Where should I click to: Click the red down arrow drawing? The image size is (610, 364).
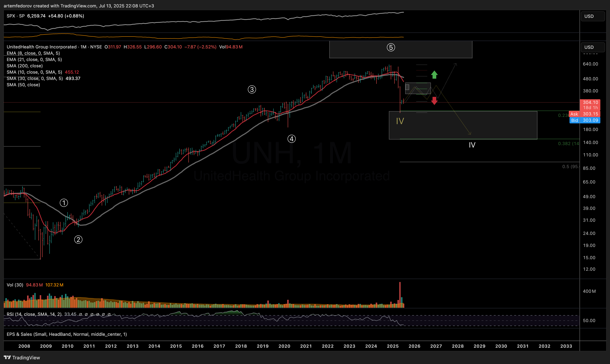click(x=434, y=101)
